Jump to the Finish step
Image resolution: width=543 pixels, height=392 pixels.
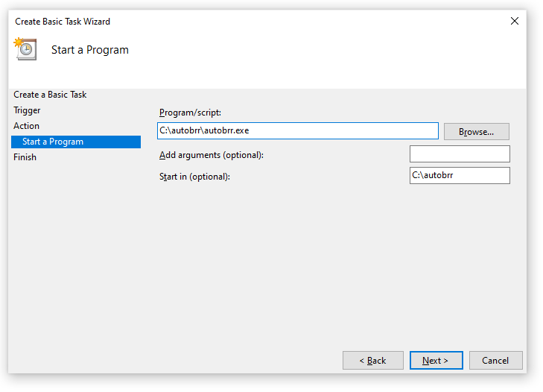(x=25, y=157)
